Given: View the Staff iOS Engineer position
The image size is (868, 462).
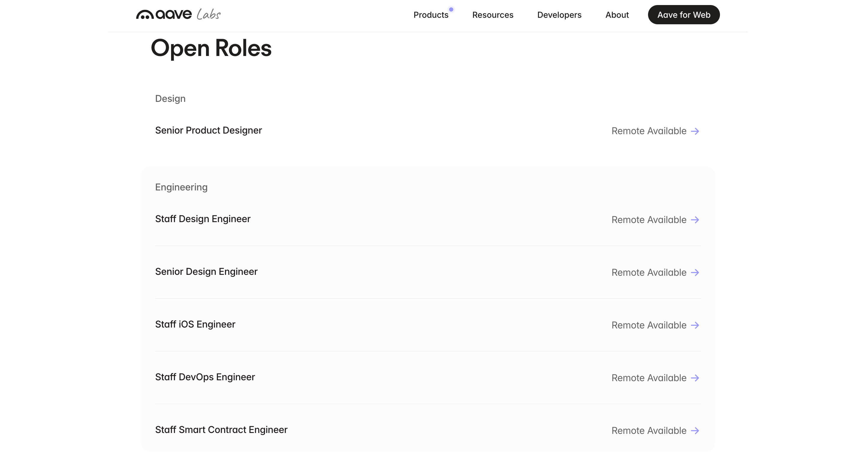Looking at the screenshot, I should (x=195, y=324).
